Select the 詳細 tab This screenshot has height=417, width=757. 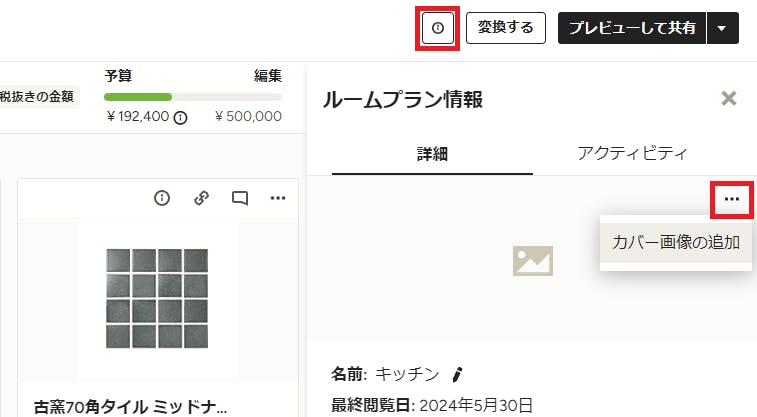click(432, 154)
